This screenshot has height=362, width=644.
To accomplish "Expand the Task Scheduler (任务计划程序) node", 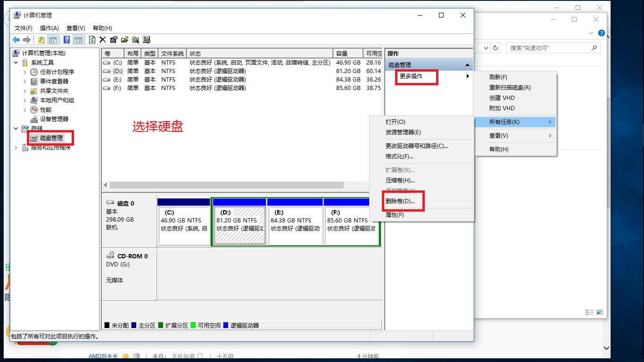I will tap(25, 72).
